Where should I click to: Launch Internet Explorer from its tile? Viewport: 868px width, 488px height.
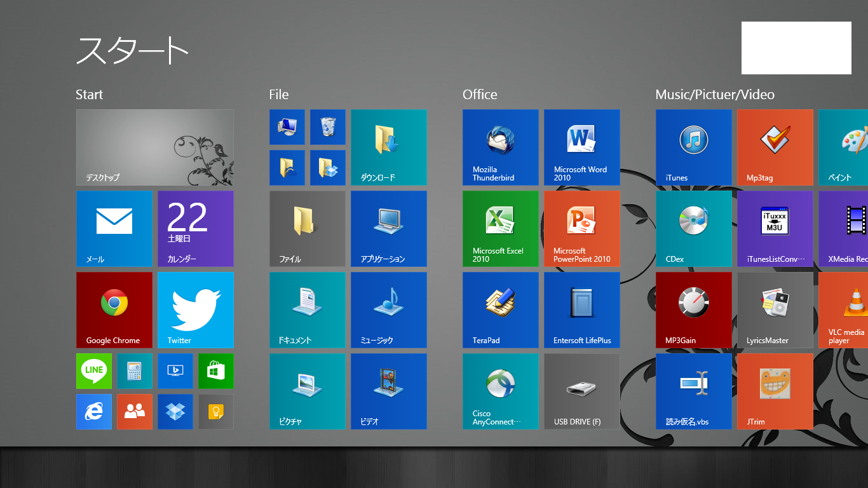click(x=94, y=412)
